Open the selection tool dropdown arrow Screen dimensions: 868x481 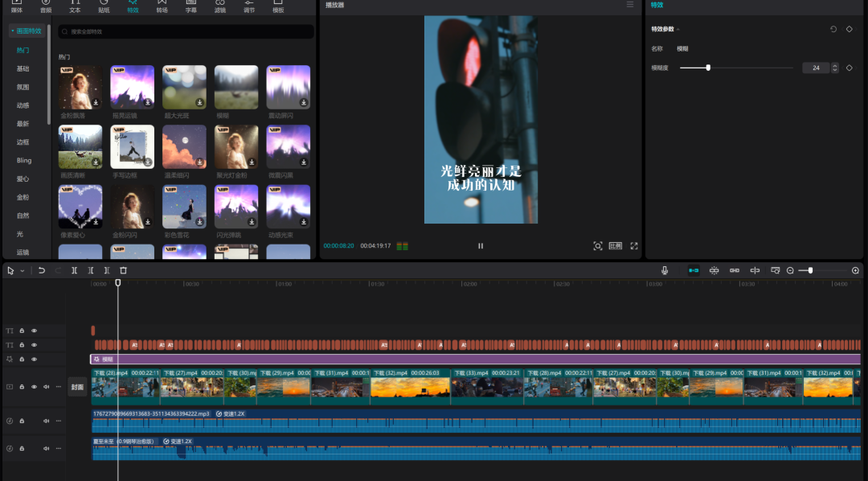click(23, 271)
